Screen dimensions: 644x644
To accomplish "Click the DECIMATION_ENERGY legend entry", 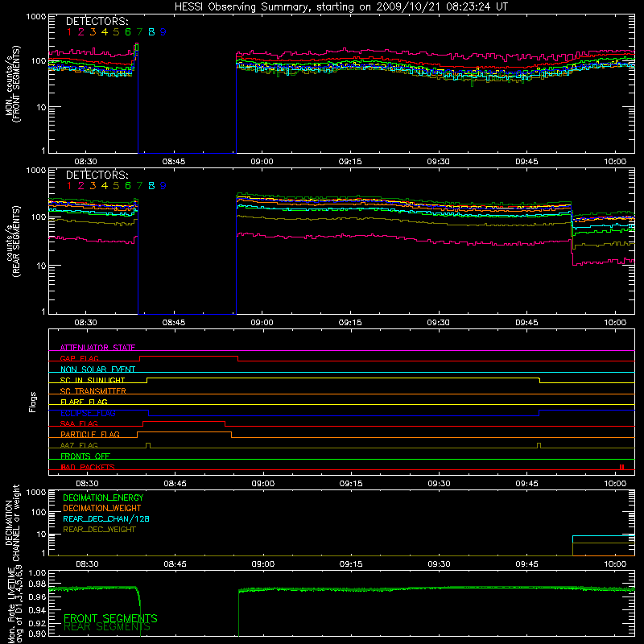I will point(103,497).
